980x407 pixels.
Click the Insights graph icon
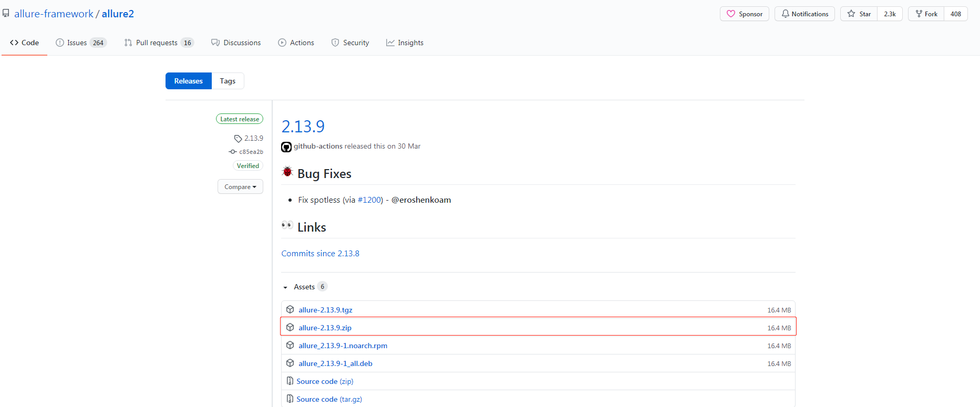390,43
